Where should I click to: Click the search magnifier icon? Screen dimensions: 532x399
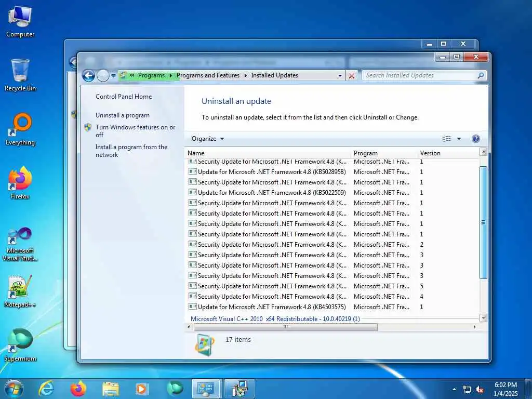(481, 75)
